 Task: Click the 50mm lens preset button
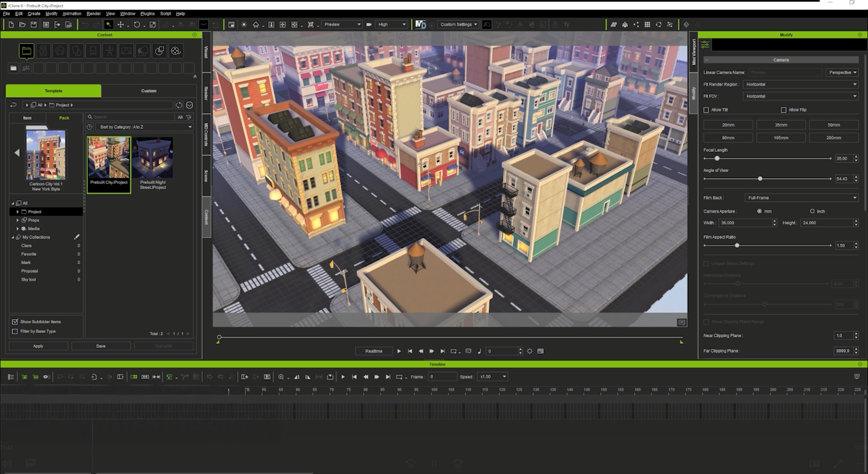pos(833,125)
